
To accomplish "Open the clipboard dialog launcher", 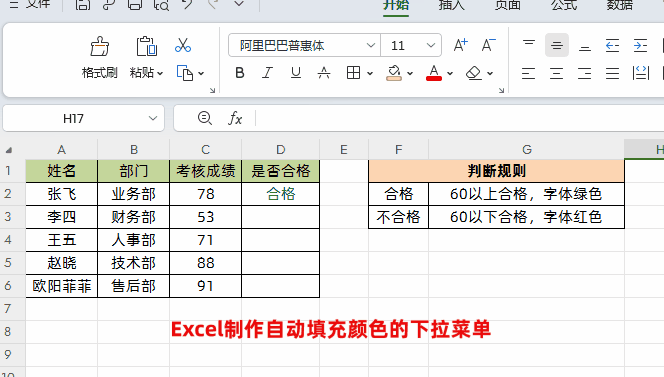I will pos(213,90).
